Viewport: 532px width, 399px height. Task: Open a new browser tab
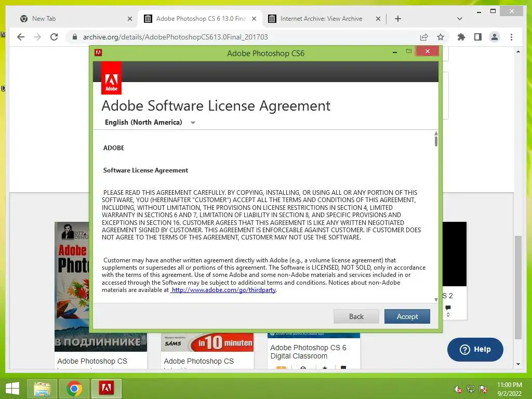pyautogui.click(x=398, y=19)
